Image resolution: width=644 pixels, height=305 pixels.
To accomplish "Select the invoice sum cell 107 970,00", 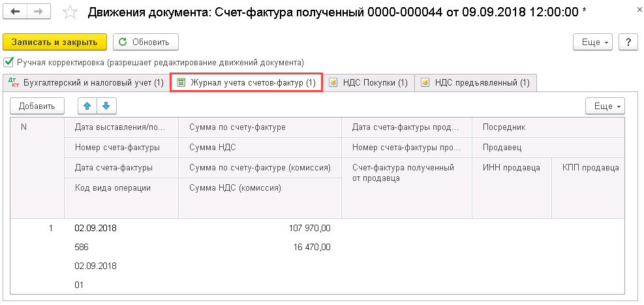I will coord(309,229).
